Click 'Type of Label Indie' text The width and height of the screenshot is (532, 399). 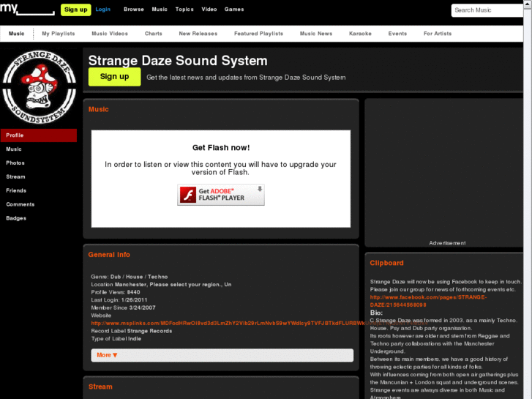(116, 338)
